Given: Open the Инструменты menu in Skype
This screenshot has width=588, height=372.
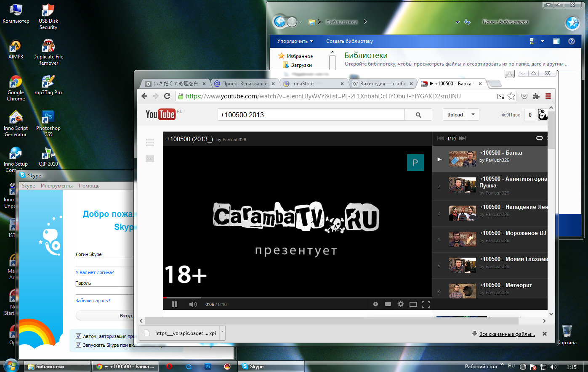Looking at the screenshot, I should [57, 186].
